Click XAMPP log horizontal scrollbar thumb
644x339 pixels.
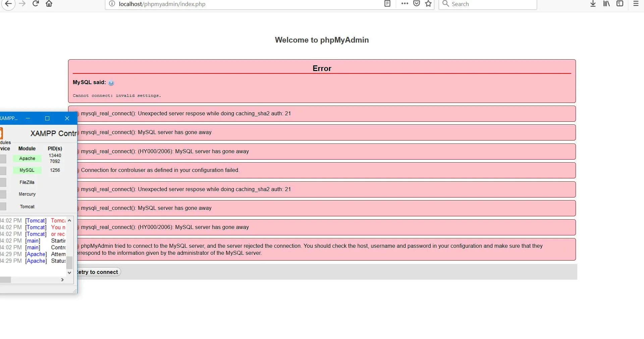pos(5,280)
